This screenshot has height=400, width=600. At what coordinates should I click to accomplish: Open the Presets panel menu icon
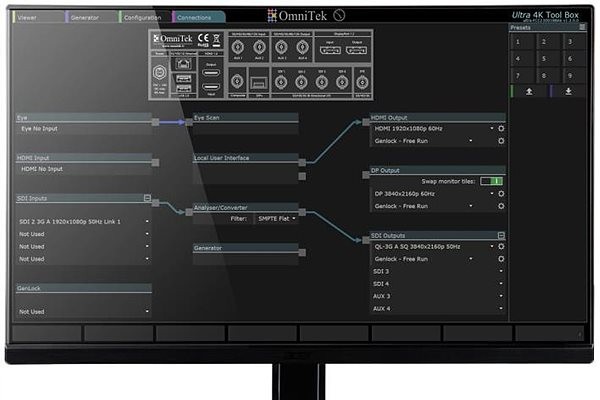(x=582, y=27)
